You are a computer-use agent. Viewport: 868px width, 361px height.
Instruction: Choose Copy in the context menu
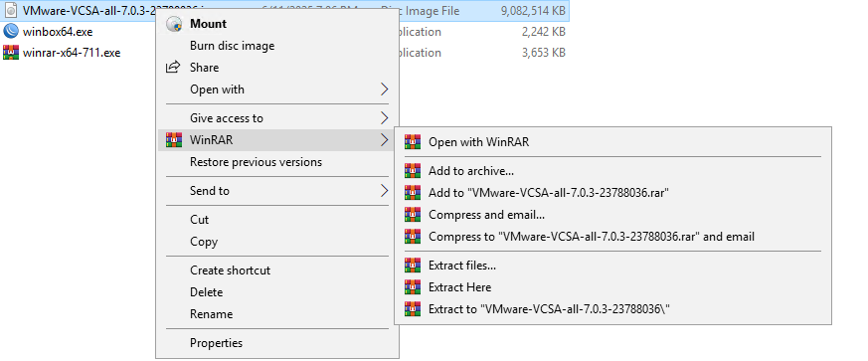click(277, 242)
